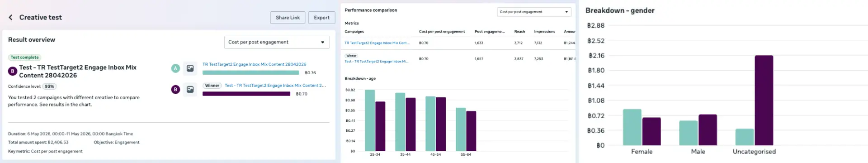Click the teal bar for age 35-44
Image resolution: width=868 pixels, height=163 pixels.
click(x=400, y=122)
